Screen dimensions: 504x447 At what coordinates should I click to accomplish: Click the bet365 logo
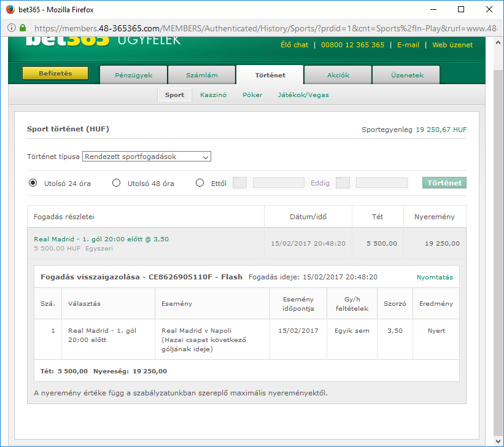click(x=68, y=41)
